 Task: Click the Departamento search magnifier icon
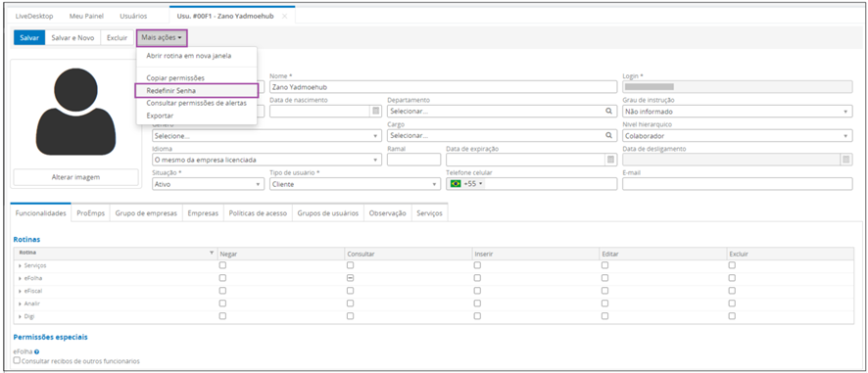click(609, 112)
